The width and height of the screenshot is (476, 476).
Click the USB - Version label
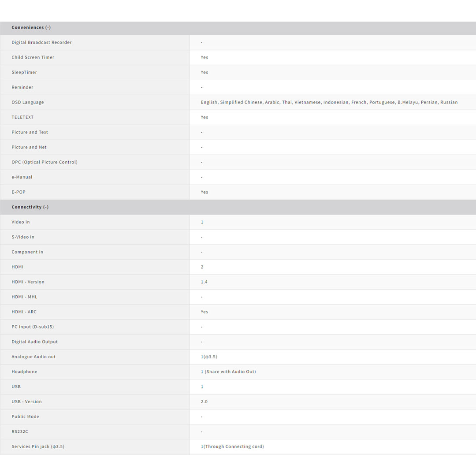(27, 402)
